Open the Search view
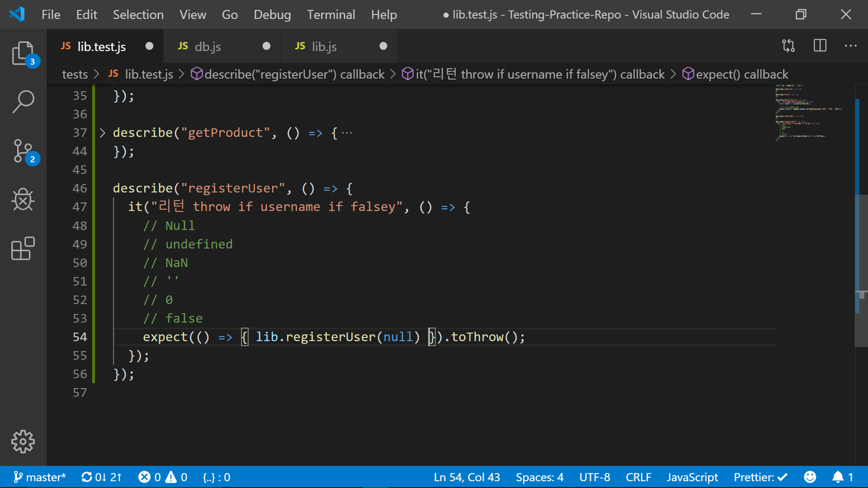This screenshot has height=488, width=868. (23, 102)
